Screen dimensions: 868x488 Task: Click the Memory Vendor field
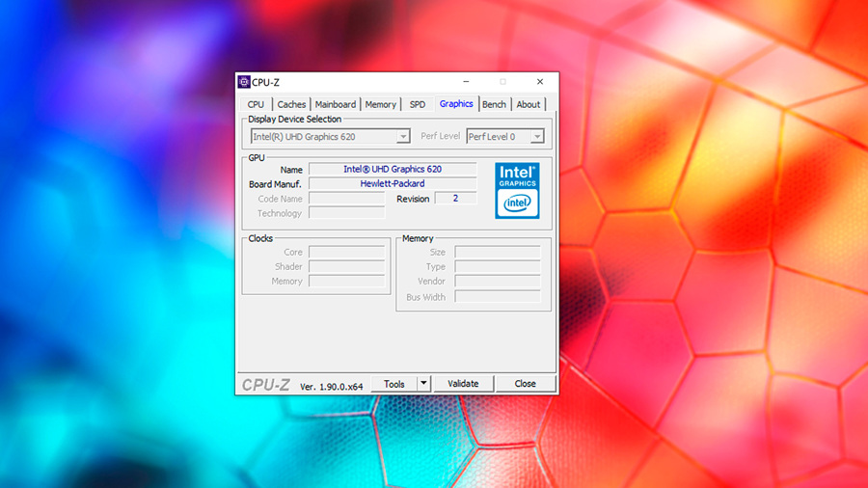[x=498, y=281]
